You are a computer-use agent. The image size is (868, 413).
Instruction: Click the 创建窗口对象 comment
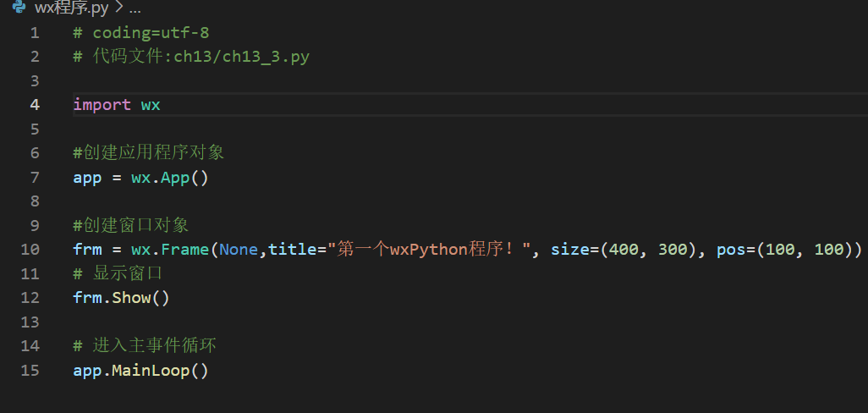point(135,226)
